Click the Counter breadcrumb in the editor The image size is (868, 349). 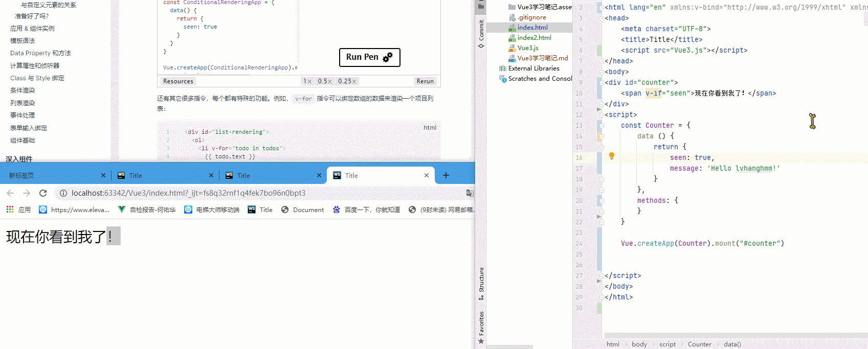[699, 344]
